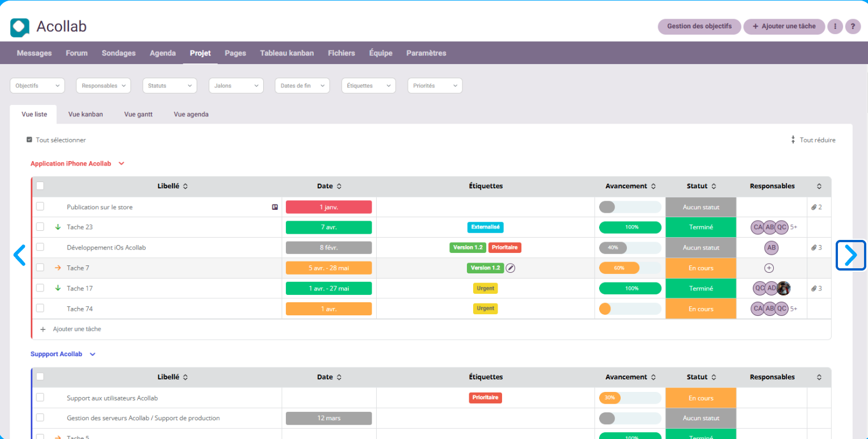Open the Objectifs filter dropdown
The width and height of the screenshot is (868, 439).
tap(37, 86)
